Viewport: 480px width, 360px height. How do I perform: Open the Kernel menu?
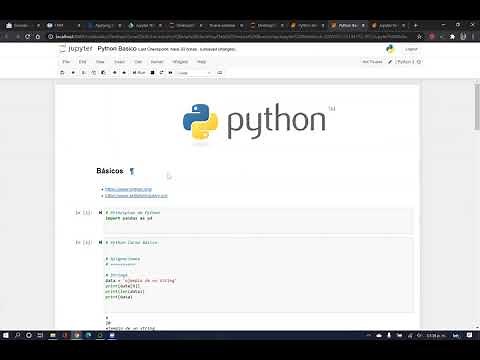click(157, 62)
